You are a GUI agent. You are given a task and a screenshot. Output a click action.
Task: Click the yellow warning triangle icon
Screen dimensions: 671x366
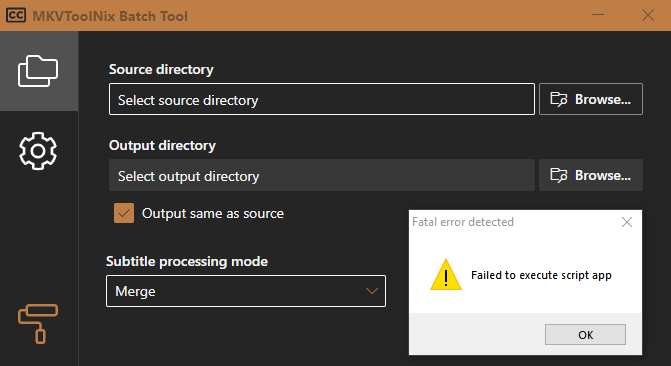click(x=446, y=275)
